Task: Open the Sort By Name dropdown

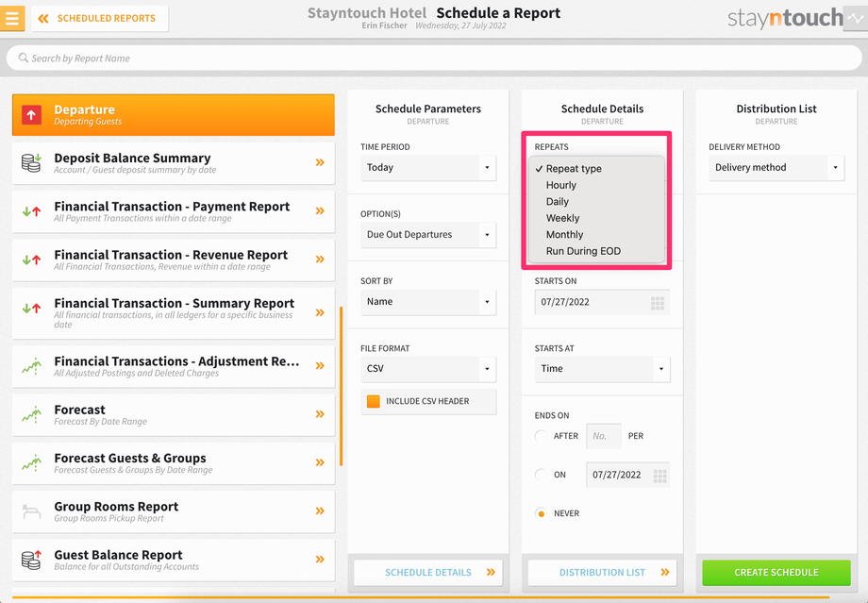Action: click(x=428, y=302)
